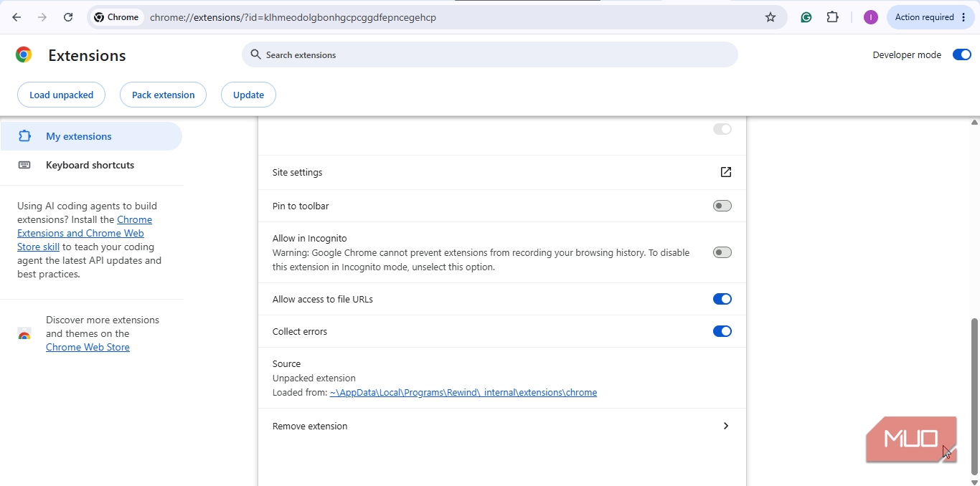Enable Allow in Incognito
This screenshot has height=486, width=980.
722,252
